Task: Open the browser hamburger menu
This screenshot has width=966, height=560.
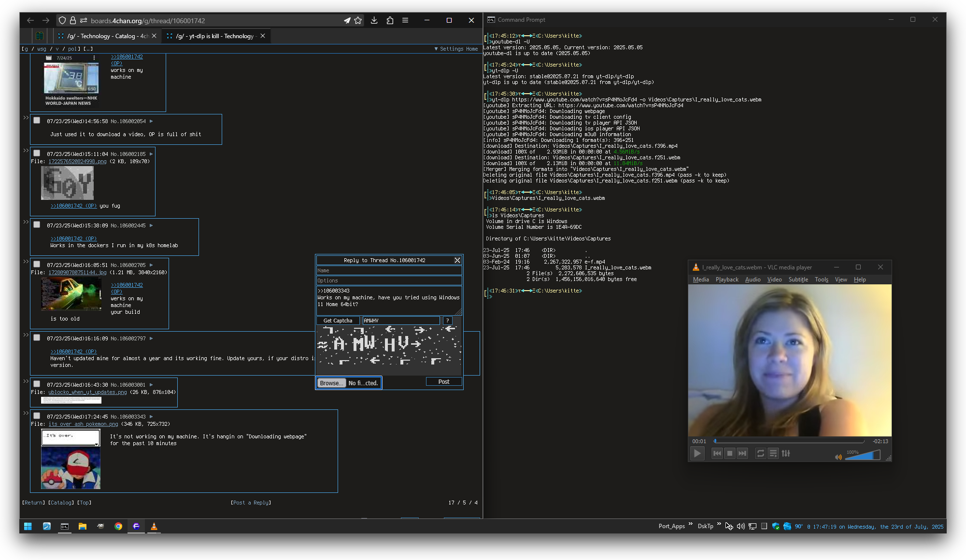Action: pos(405,20)
